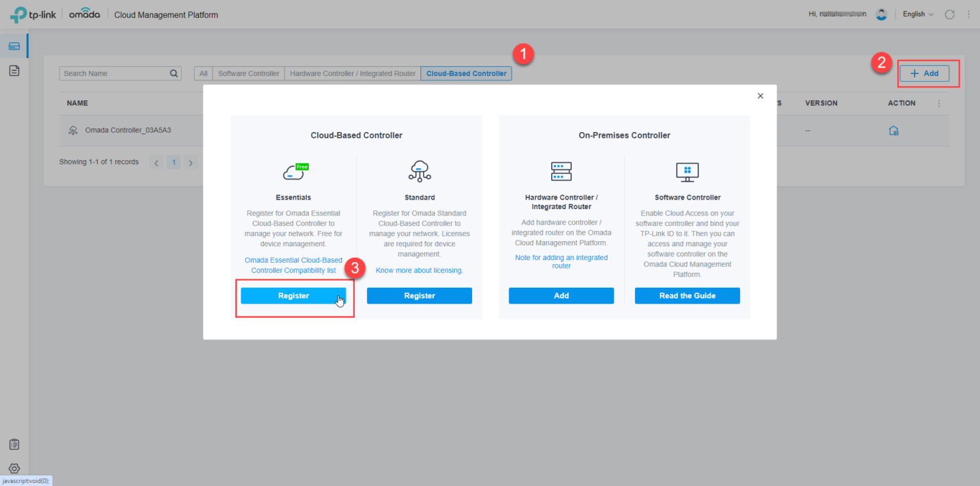Open the Know more about licensing link

(419, 270)
